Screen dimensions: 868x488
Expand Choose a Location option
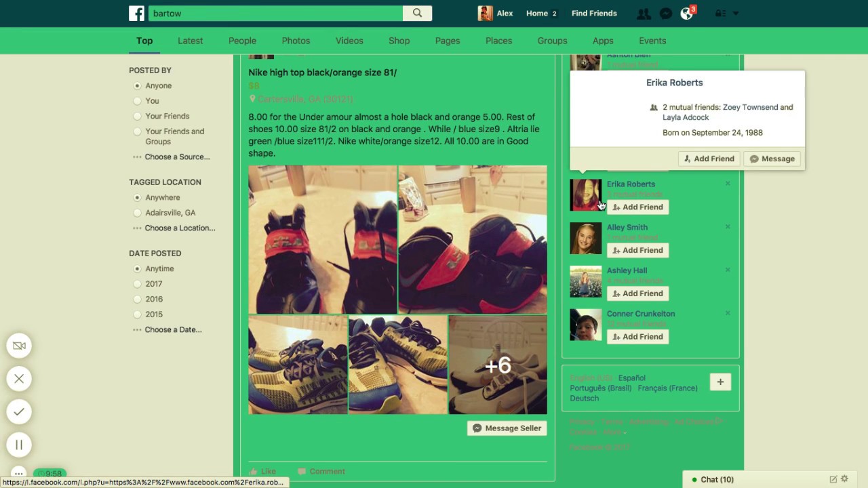174,228
